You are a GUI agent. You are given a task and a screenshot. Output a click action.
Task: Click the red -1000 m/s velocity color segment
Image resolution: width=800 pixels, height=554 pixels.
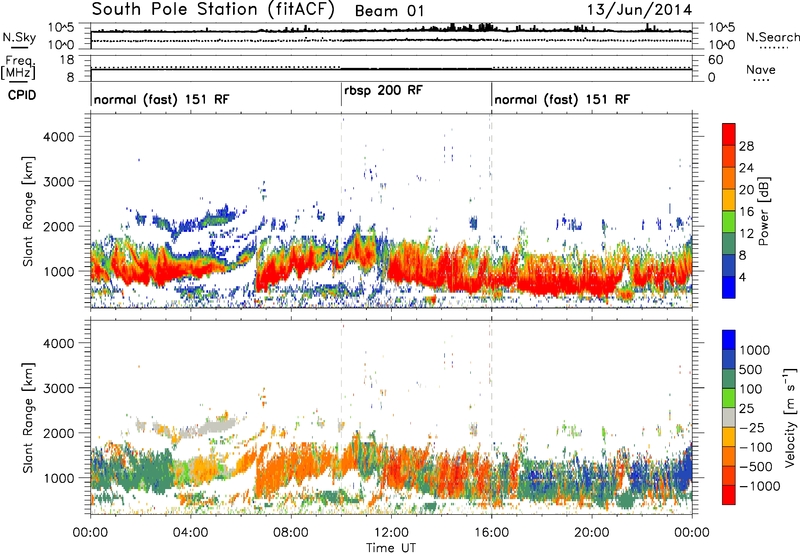pos(729,495)
